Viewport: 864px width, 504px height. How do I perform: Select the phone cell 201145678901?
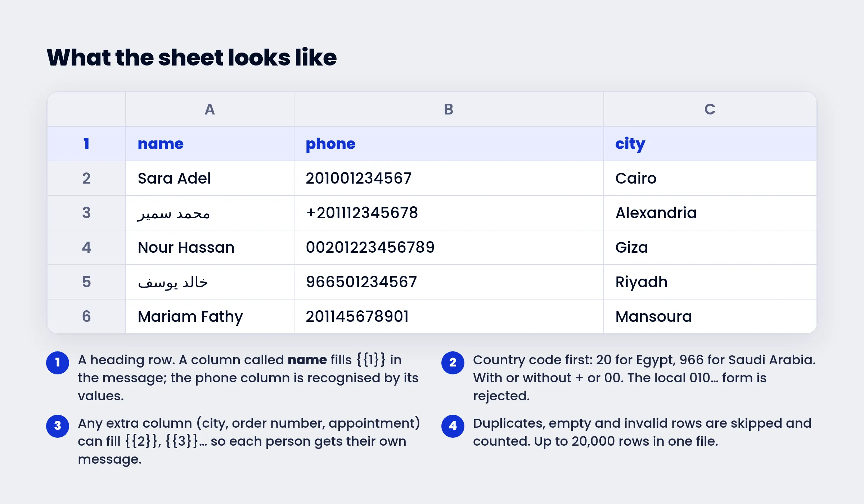pos(449,316)
